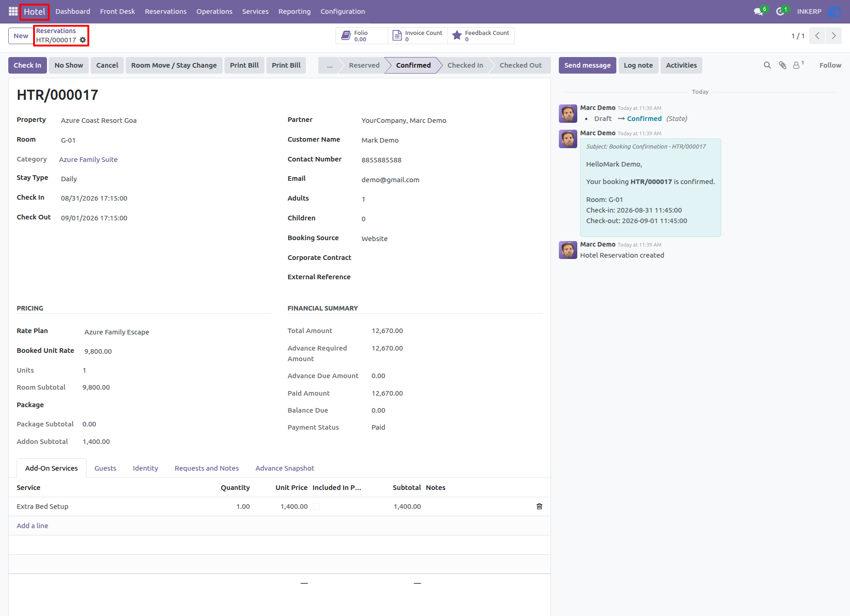Open the Folio smart button
Screen dimensions: 850x616
coord(362,36)
